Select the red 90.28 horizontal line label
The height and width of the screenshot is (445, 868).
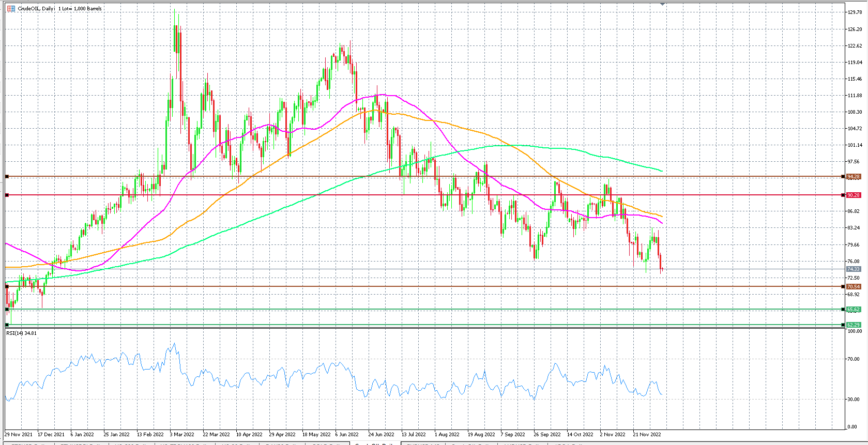(854, 195)
